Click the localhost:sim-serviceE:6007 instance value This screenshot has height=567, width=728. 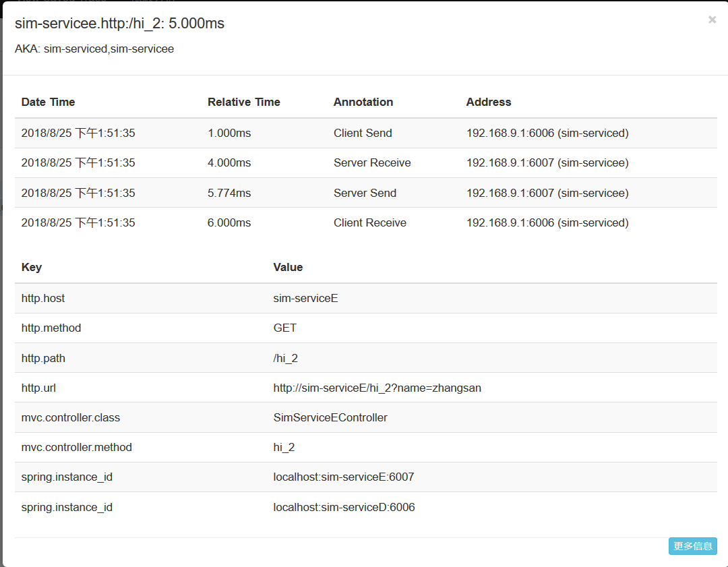(x=343, y=477)
